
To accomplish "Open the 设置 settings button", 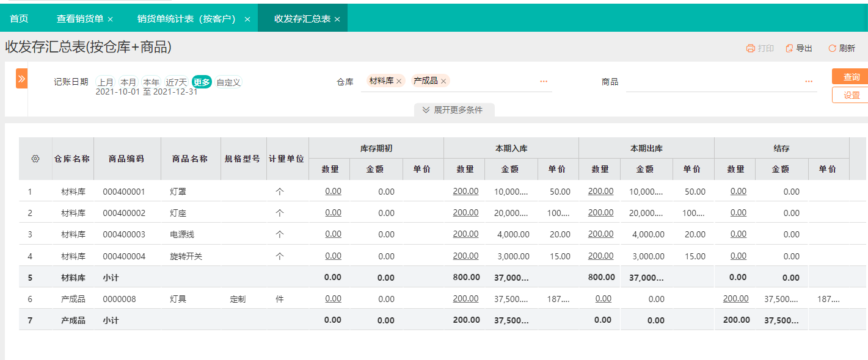I will tap(852, 95).
